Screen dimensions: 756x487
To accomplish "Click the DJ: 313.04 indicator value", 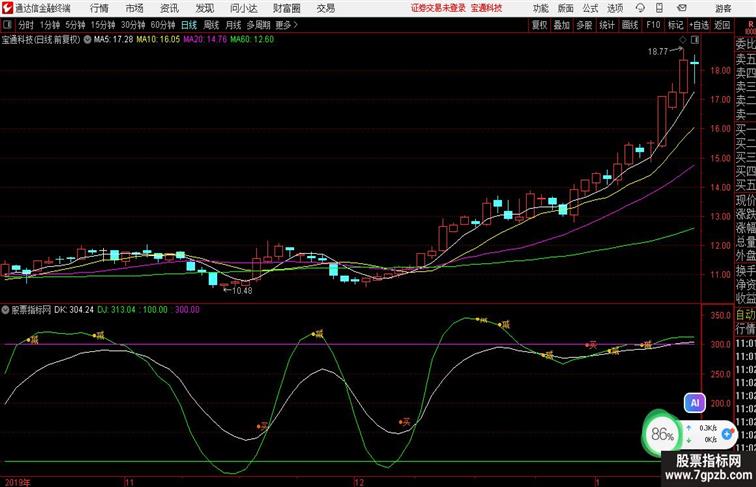I will point(116,310).
